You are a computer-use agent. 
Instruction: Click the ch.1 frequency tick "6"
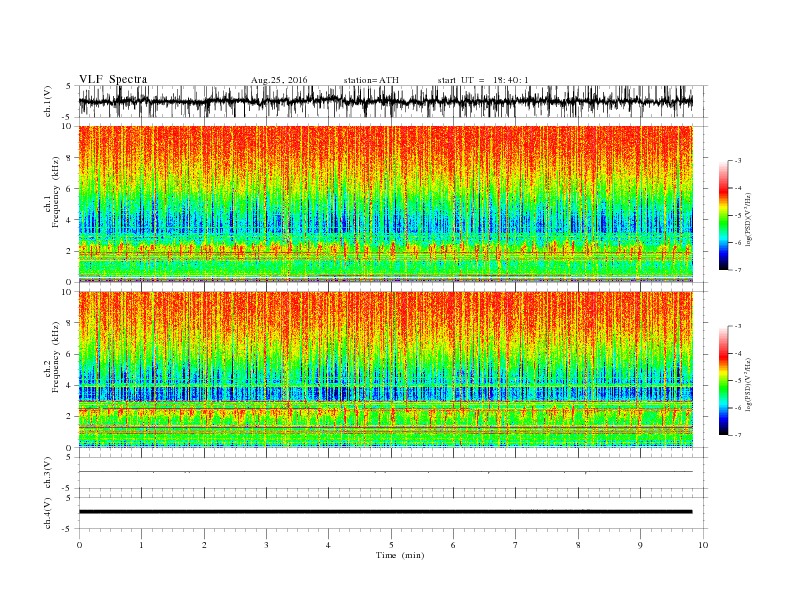click(x=70, y=189)
